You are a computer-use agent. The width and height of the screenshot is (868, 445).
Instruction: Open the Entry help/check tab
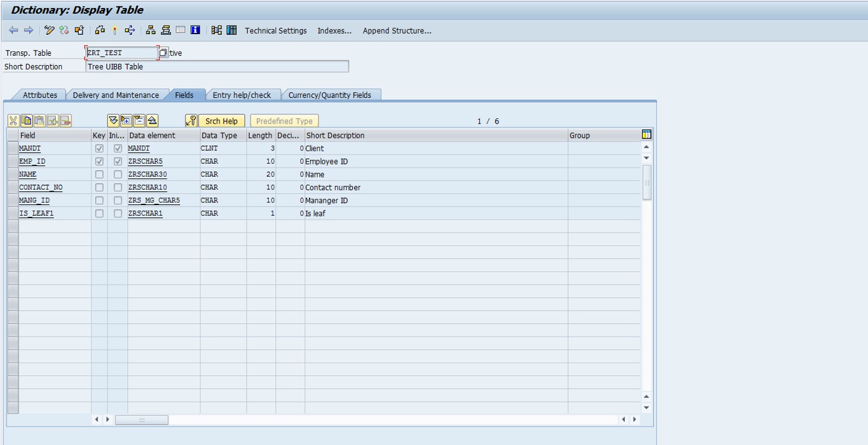[x=241, y=95]
